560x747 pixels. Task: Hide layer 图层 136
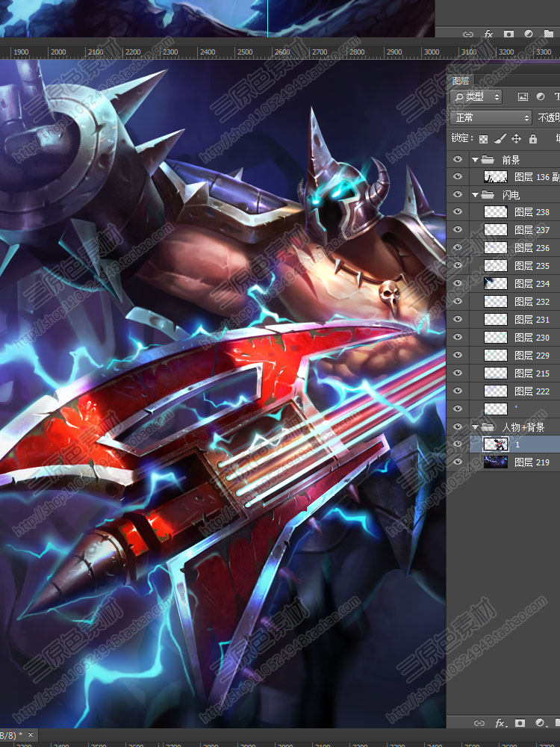click(458, 176)
